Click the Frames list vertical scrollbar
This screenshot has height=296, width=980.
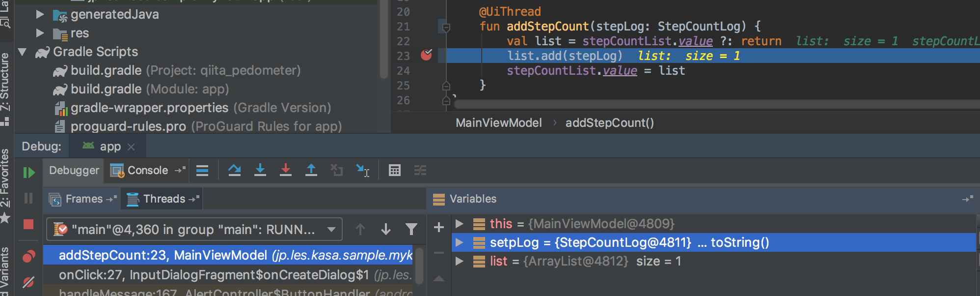[419, 266]
